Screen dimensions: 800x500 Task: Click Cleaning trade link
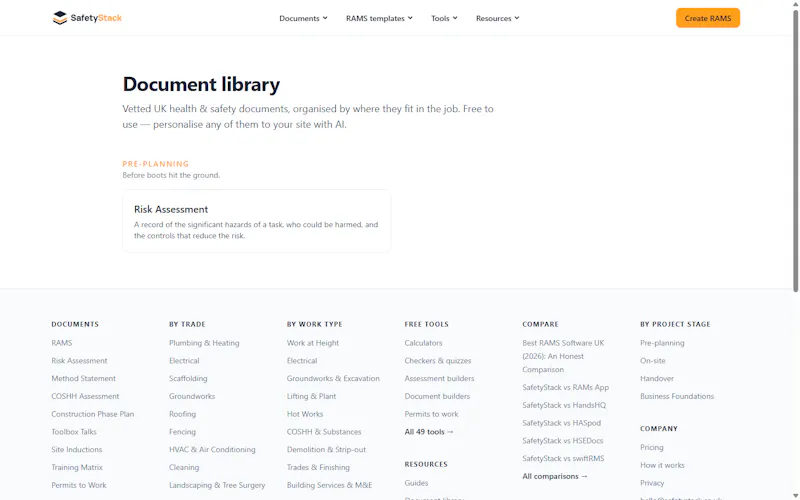tap(184, 467)
